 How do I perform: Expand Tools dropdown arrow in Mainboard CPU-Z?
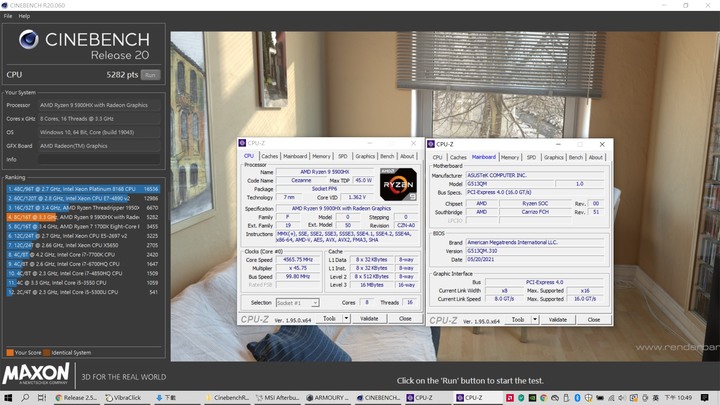[x=535, y=320]
